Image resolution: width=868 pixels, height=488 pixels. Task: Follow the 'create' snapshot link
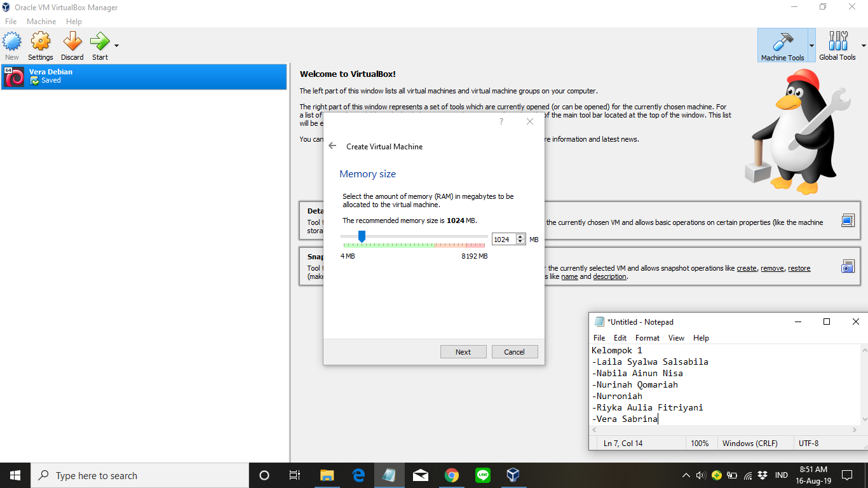[747, 268]
